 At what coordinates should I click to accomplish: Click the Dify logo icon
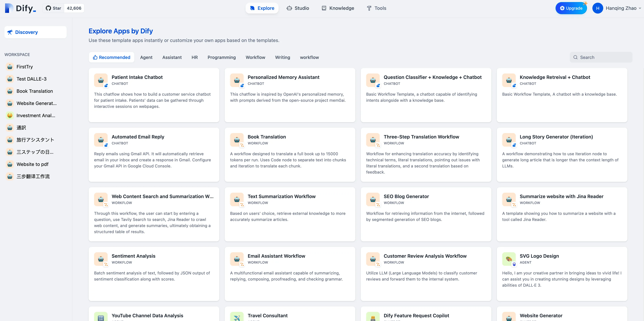[x=9, y=8]
